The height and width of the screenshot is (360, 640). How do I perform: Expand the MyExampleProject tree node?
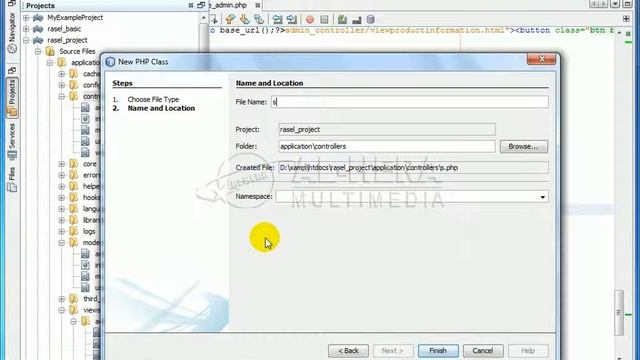pyautogui.click(x=26, y=18)
